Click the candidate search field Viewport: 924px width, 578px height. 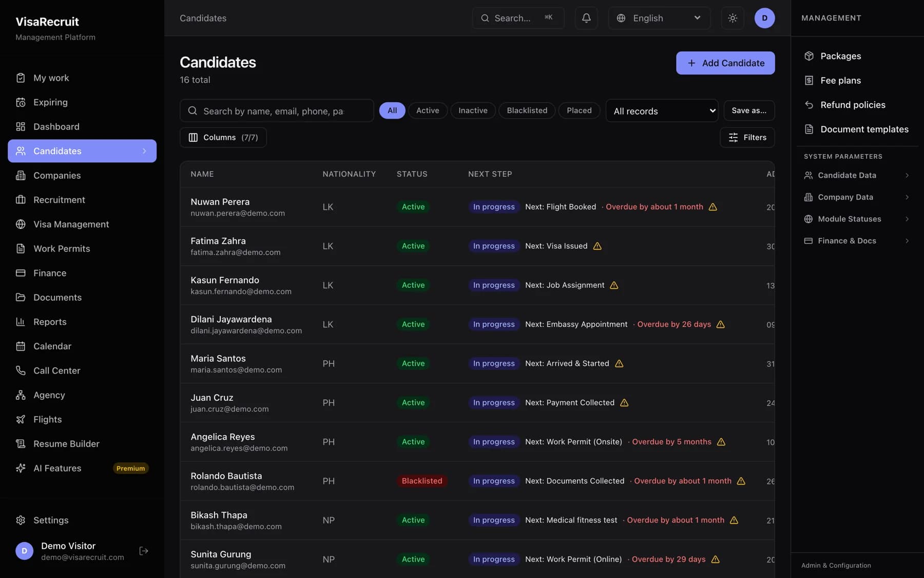coord(277,110)
